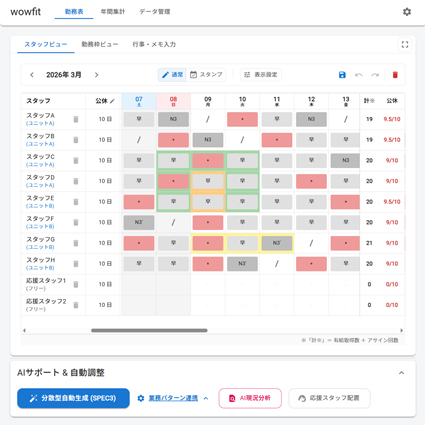The width and height of the screenshot is (425, 425).
Task: Open the 業務パターン連携 link
Action: coord(173,398)
